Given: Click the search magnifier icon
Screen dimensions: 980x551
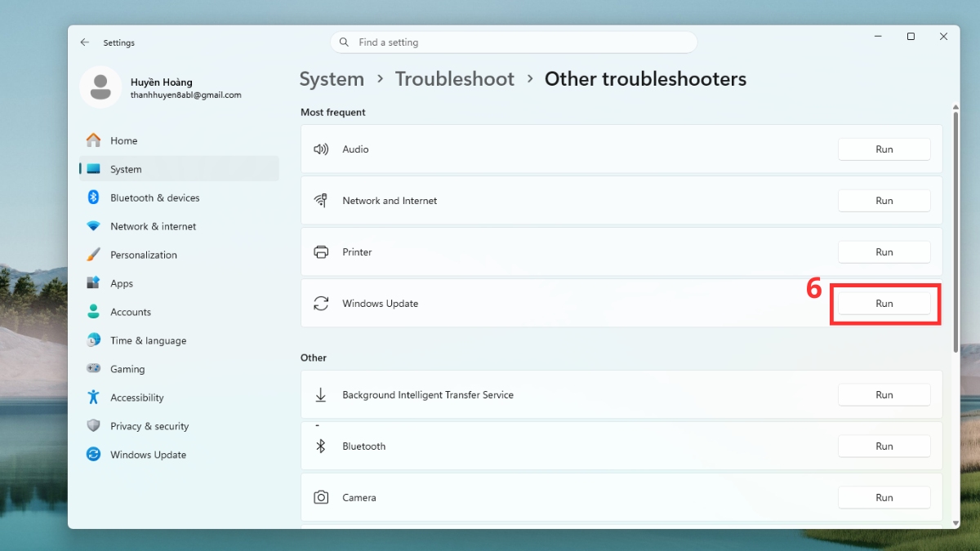Looking at the screenshot, I should point(344,42).
